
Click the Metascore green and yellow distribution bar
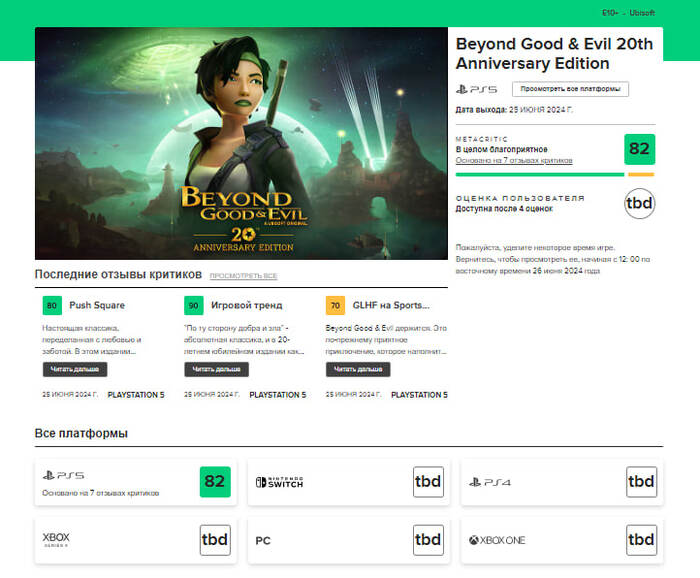tap(554, 174)
